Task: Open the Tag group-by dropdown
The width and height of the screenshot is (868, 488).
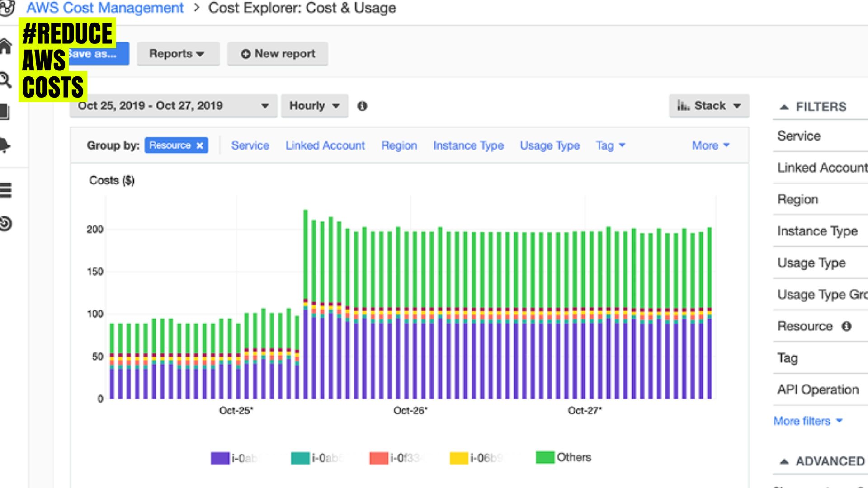Action: click(610, 145)
